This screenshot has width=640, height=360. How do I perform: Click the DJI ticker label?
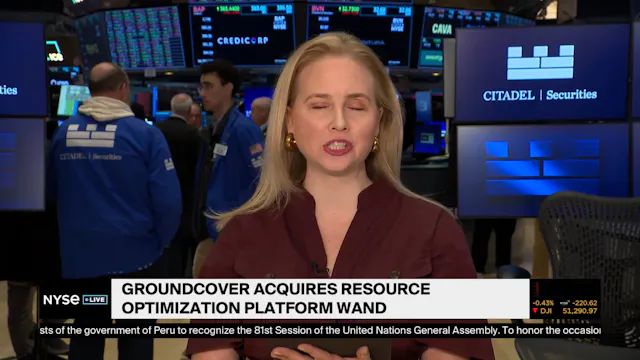point(546,311)
